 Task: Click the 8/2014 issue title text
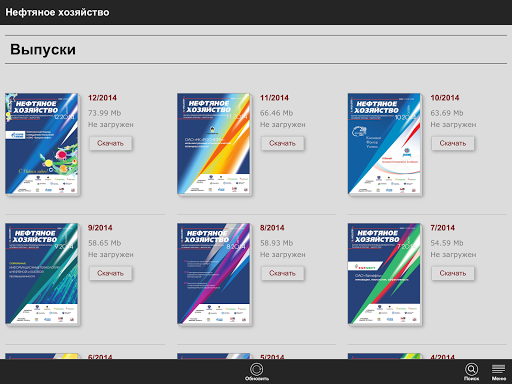pyautogui.click(x=272, y=228)
